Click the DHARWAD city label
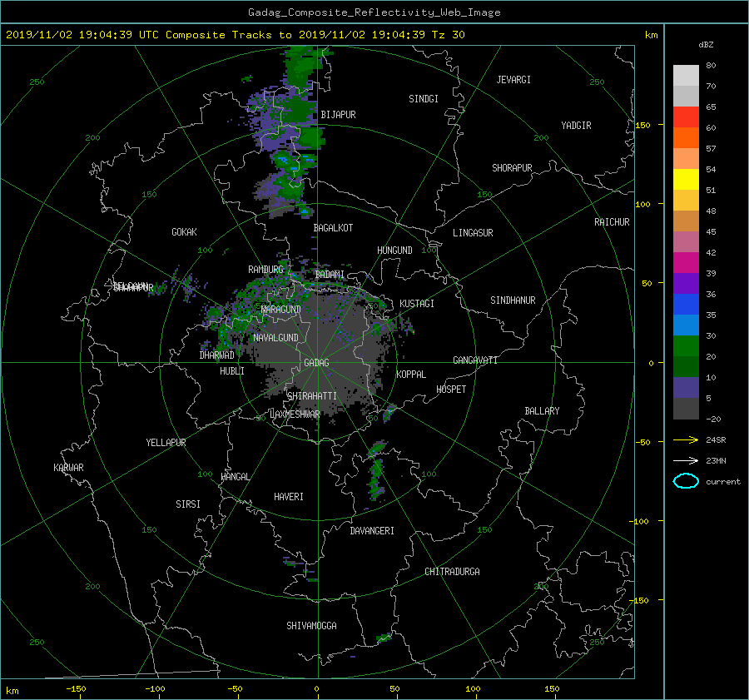The image size is (749, 700). (x=217, y=355)
